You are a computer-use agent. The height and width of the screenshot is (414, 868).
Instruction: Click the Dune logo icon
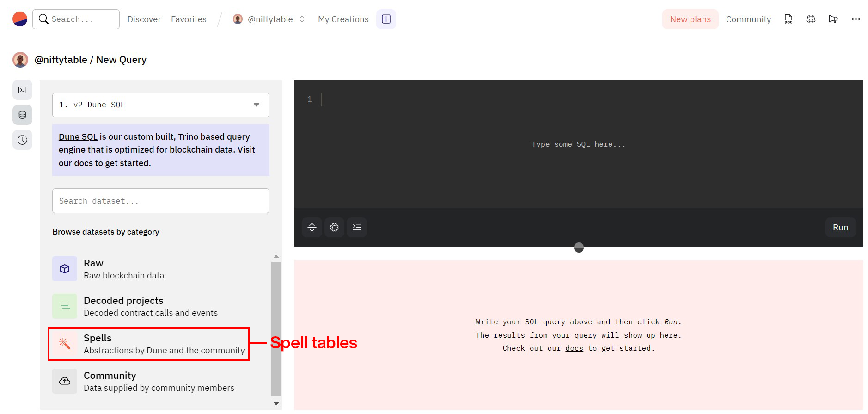coord(20,19)
